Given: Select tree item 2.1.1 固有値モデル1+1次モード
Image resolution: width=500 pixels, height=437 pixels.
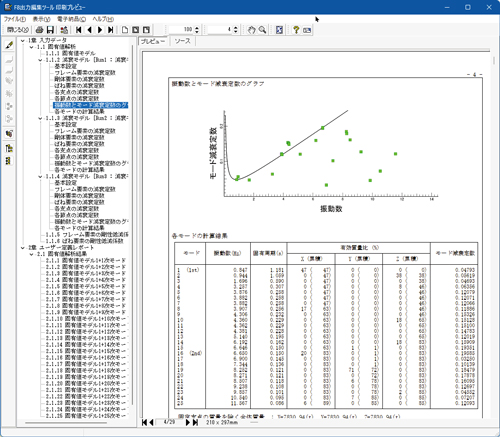Looking at the screenshot, I should 86,261.
